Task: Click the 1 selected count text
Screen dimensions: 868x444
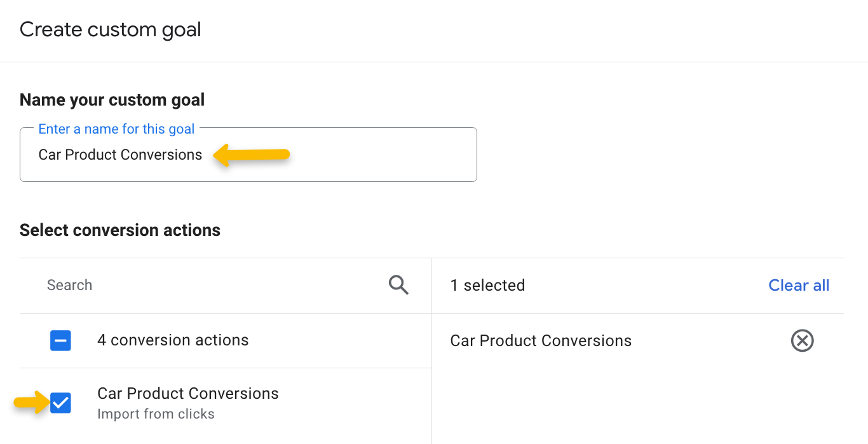Action: click(x=487, y=286)
